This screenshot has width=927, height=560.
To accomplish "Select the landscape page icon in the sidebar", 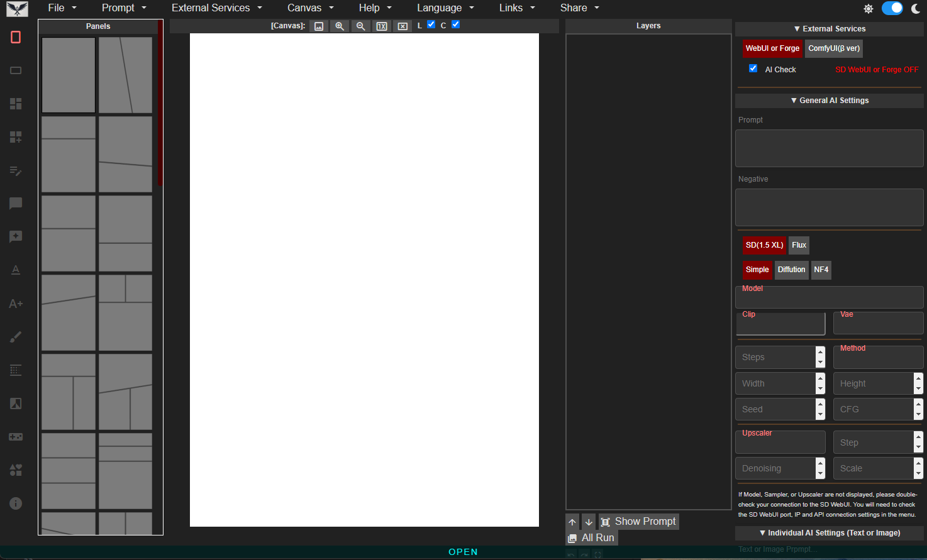I will (x=16, y=70).
